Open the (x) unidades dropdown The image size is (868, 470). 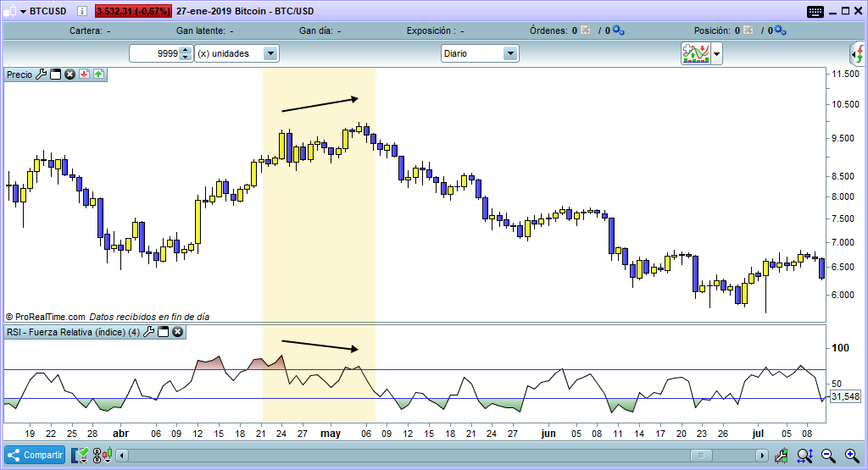270,53
